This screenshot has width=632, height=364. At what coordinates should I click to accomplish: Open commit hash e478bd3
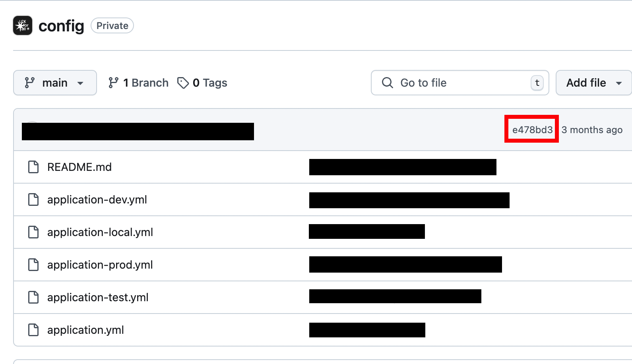pyautogui.click(x=532, y=130)
